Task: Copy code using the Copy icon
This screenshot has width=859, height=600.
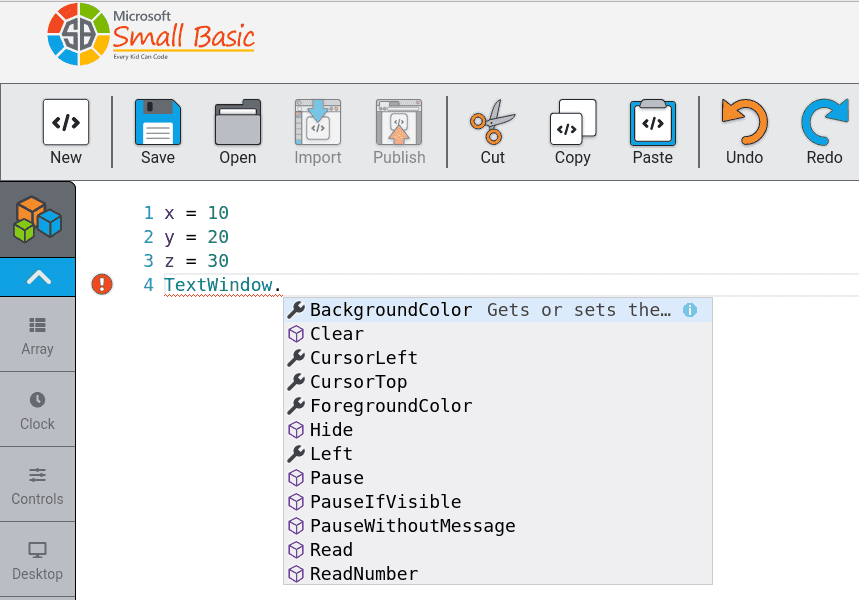Action: coord(573,122)
